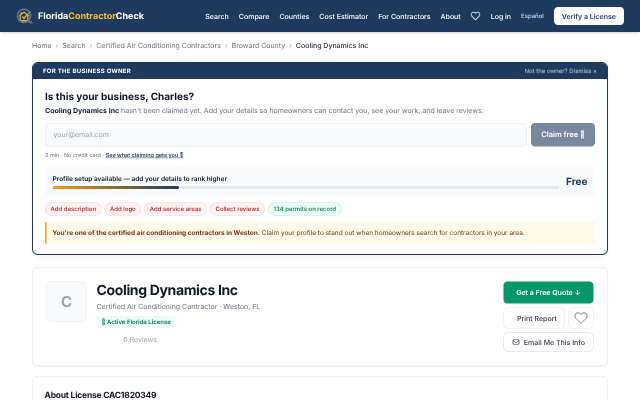640x400 pixels.
Task: Click the 0 Reviews text
Action: point(140,340)
